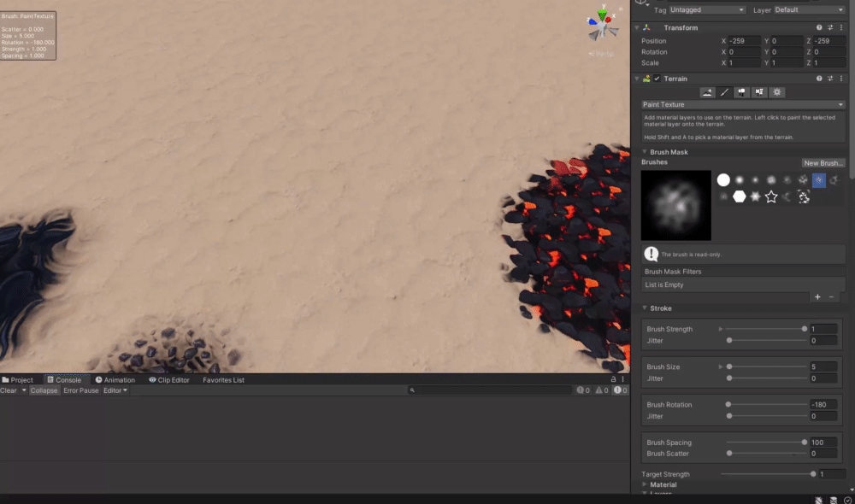This screenshot has height=504, width=855.
Task: Click the New Brush button
Action: [823, 163]
